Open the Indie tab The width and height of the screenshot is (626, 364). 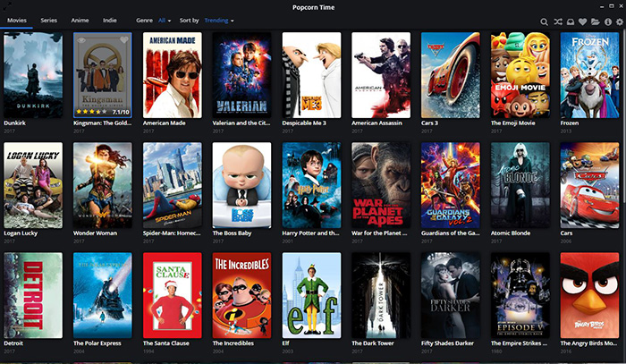click(x=110, y=20)
